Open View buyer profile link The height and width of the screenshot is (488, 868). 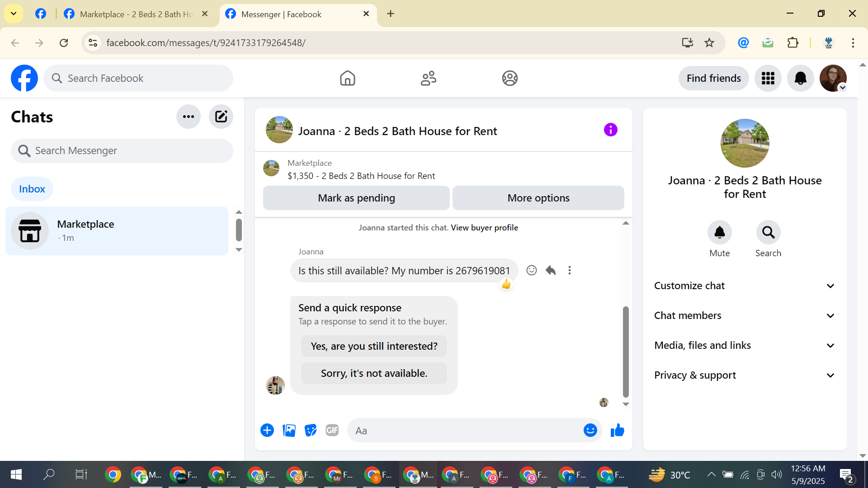[x=484, y=228]
